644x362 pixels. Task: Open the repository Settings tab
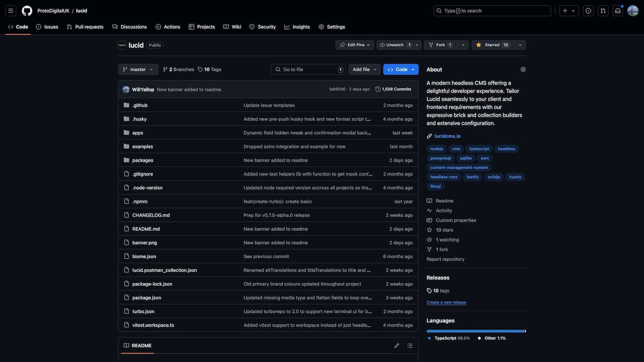pos(332,27)
